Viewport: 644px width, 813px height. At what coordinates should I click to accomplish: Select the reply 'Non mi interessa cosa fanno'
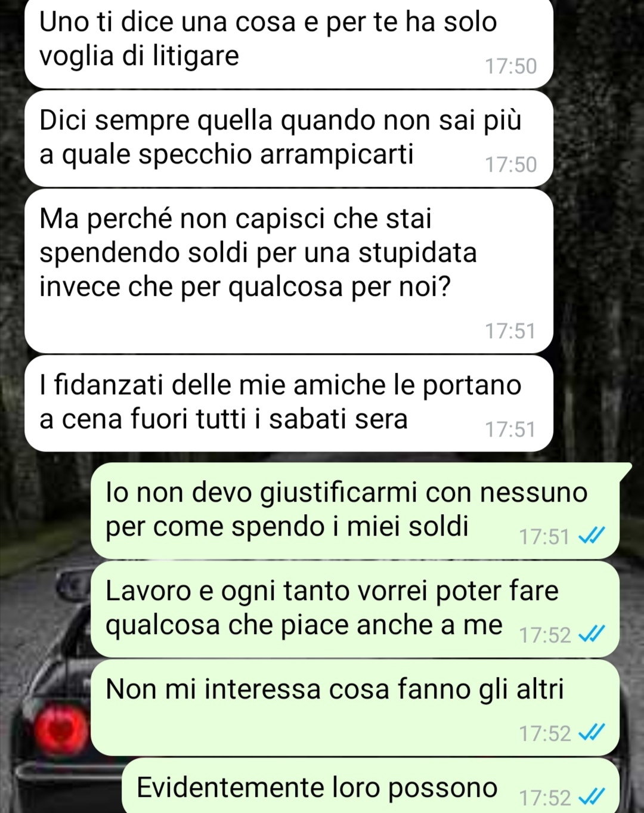[355, 707]
